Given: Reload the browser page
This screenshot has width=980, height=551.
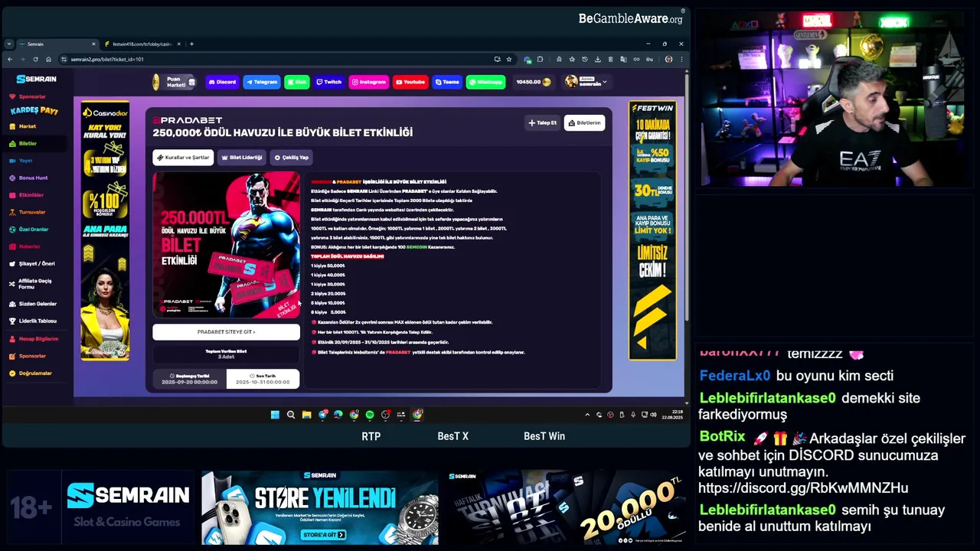Looking at the screenshot, I should coord(35,59).
